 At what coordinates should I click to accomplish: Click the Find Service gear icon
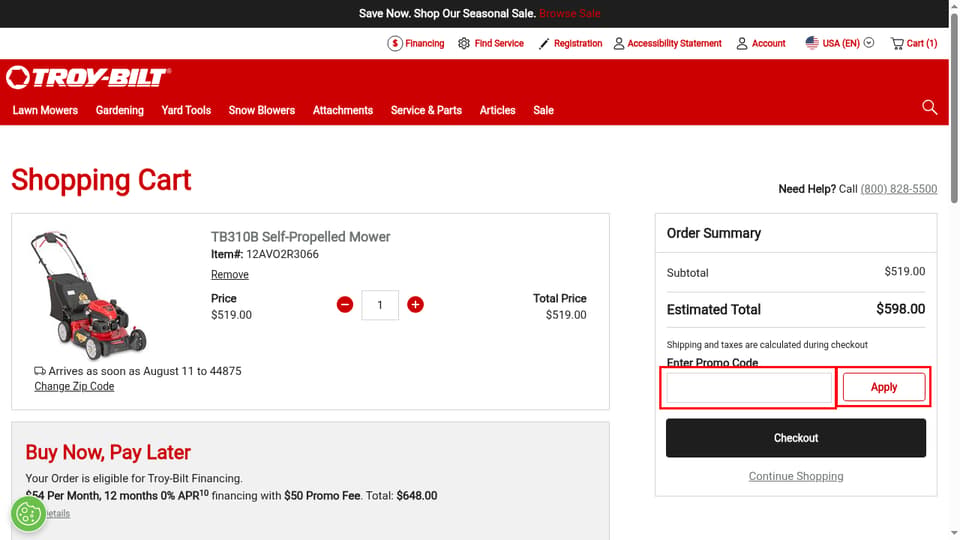(x=464, y=43)
